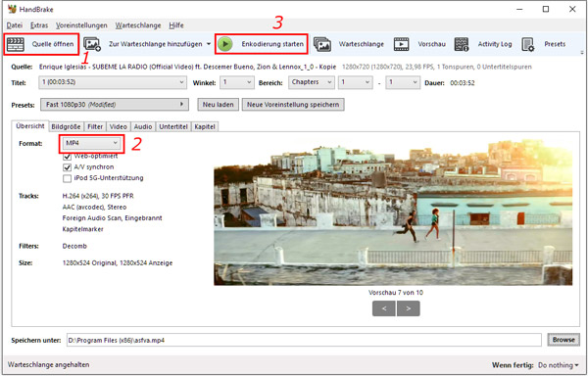Open the Vorschau toolbar label

point(431,44)
